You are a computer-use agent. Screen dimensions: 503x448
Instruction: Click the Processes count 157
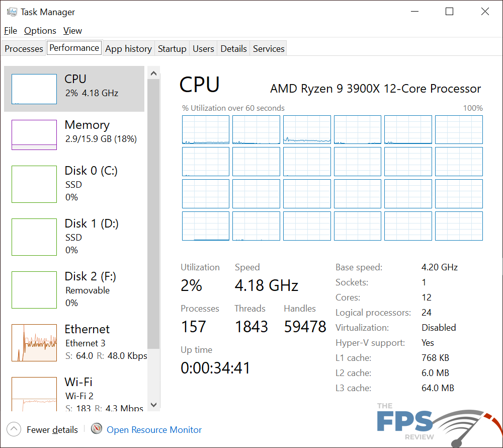tap(194, 327)
